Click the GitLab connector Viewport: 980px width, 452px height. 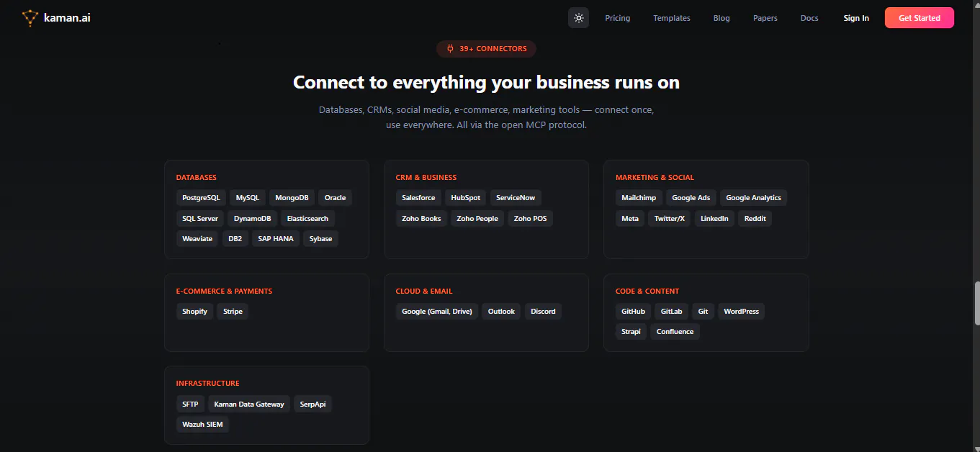[672, 312]
